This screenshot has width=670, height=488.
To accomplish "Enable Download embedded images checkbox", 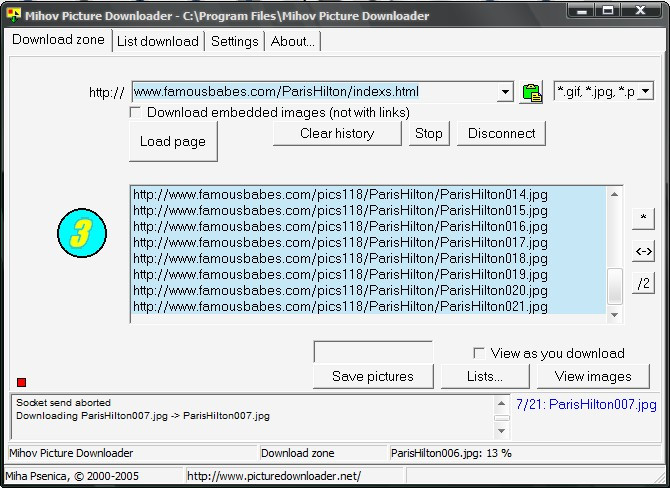I will 135,112.
